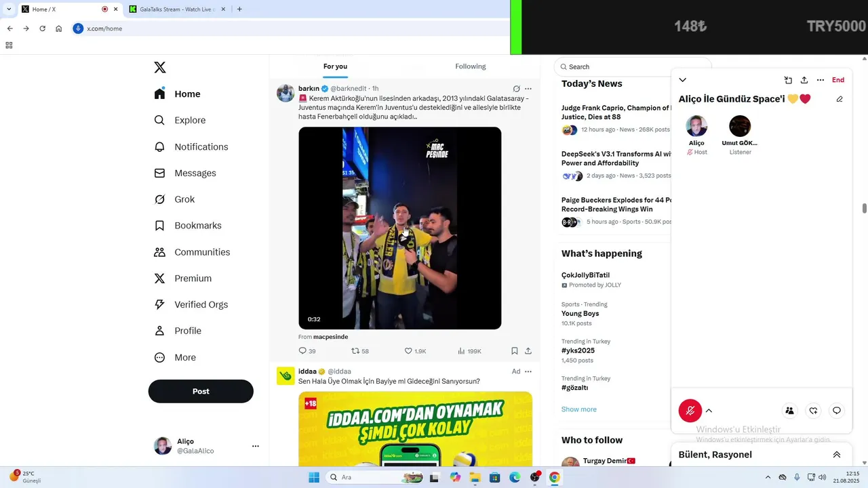Click End to finish the Space

[x=838, y=80]
